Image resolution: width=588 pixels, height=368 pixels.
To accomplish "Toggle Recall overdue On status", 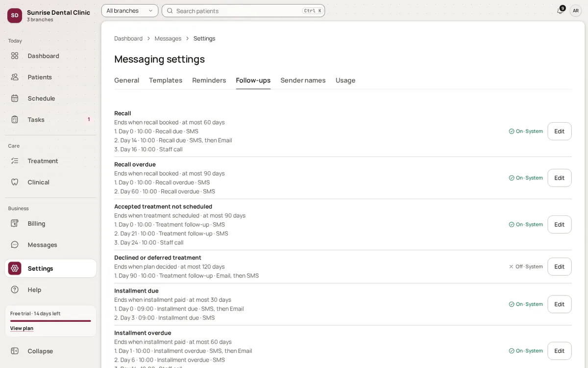I will click(526, 178).
